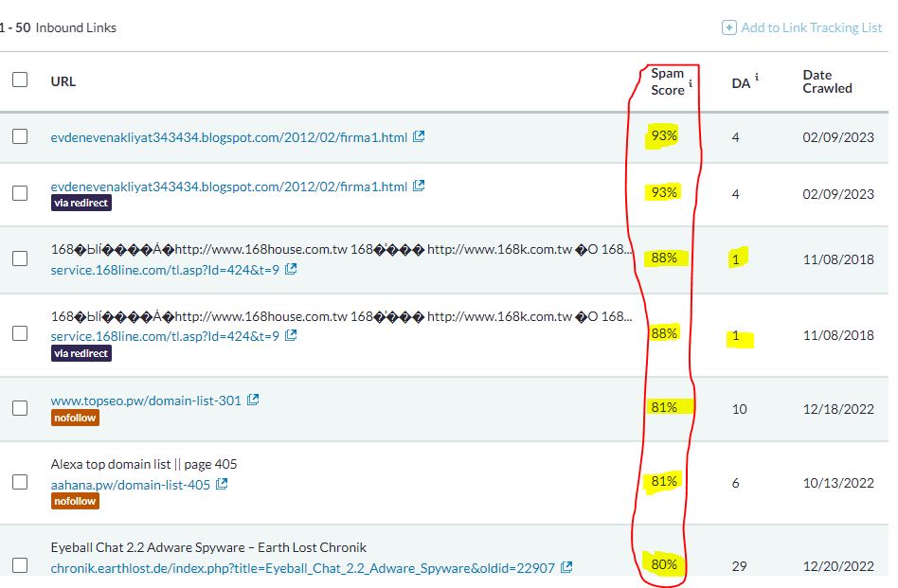Select all rows using the header checkbox

pyautogui.click(x=20, y=80)
